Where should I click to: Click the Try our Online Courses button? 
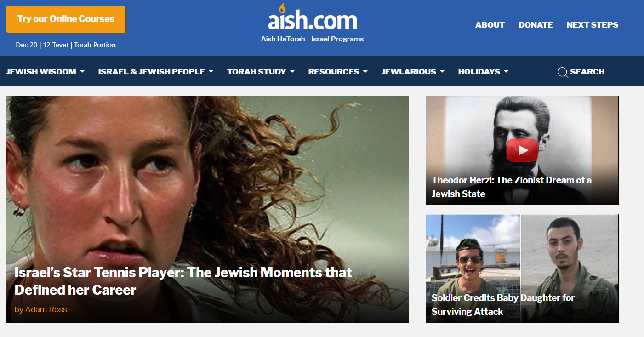point(66,19)
